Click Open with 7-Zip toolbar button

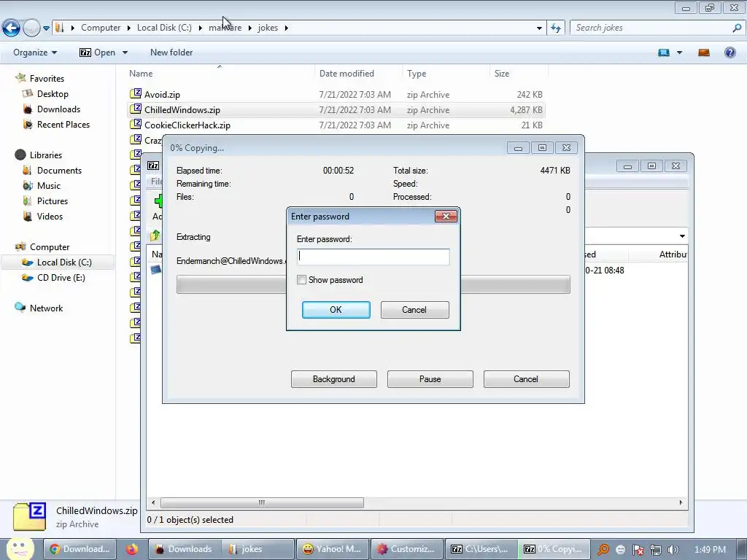[x=98, y=52]
